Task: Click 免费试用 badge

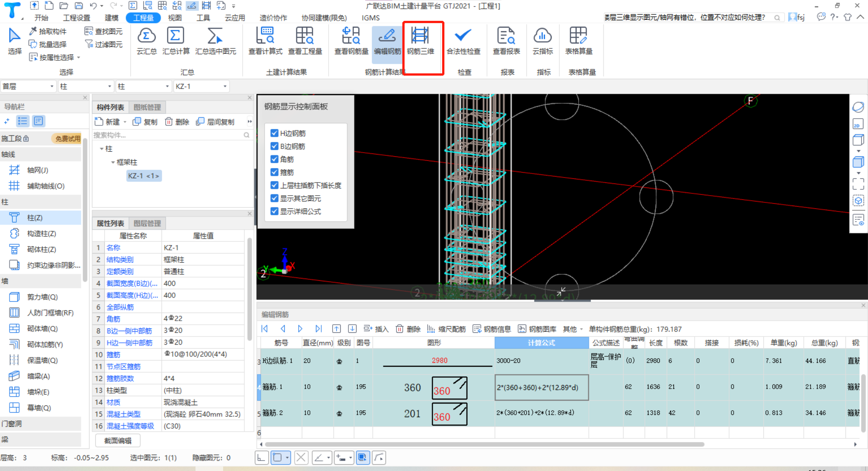Action: (x=68, y=139)
